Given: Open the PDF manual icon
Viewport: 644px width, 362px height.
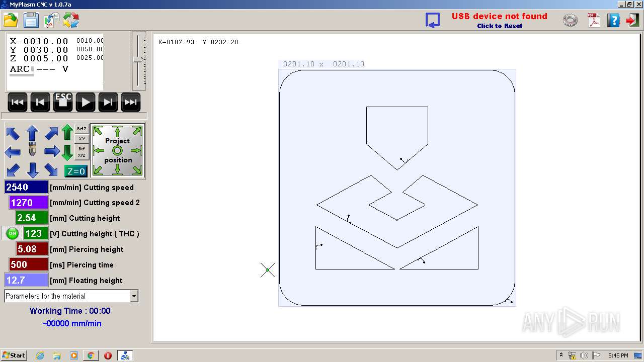Looking at the screenshot, I should 594,20.
